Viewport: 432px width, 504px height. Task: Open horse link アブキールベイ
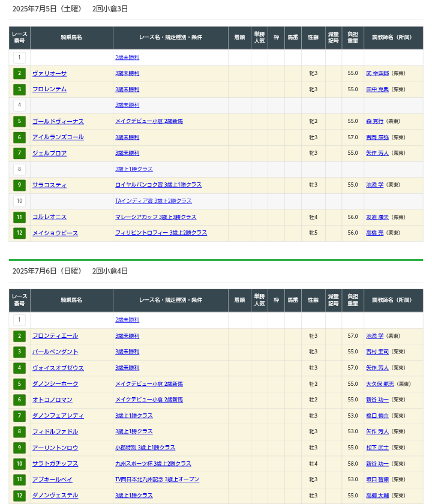click(52, 479)
